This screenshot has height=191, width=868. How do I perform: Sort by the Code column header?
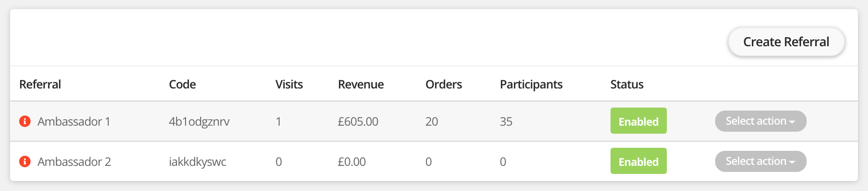[182, 84]
